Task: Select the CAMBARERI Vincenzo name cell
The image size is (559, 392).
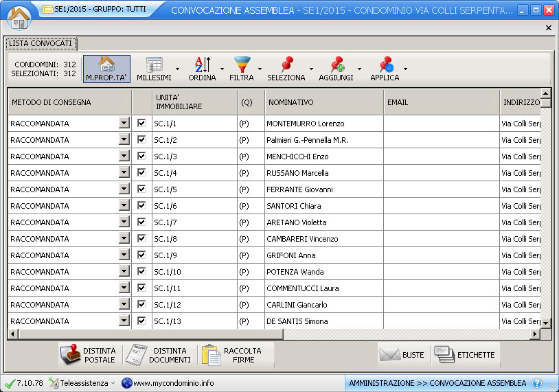Action: pyautogui.click(x=324, y=239)
